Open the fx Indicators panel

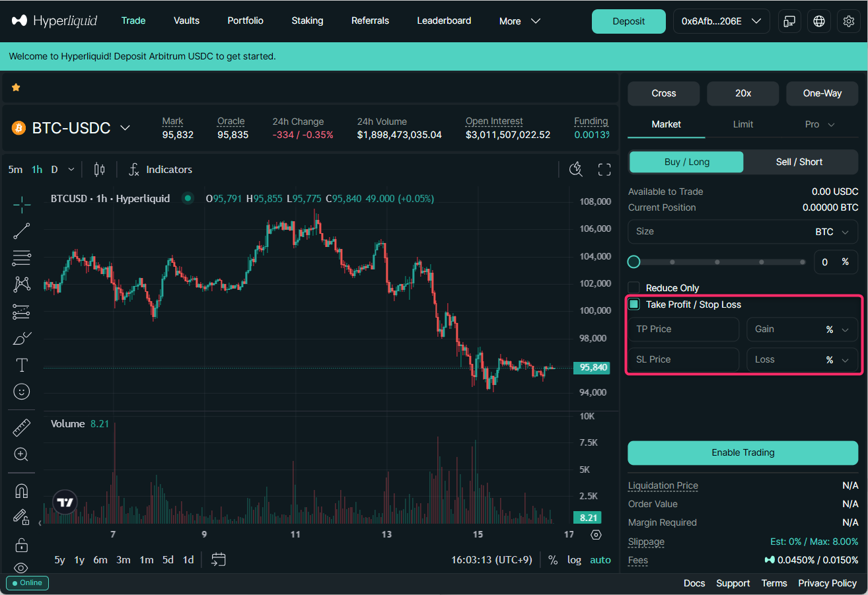coord(161,169)
